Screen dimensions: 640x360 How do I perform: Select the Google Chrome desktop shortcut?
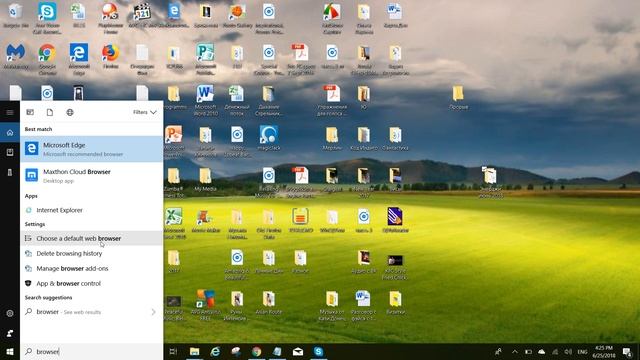[x=47, y=60]
